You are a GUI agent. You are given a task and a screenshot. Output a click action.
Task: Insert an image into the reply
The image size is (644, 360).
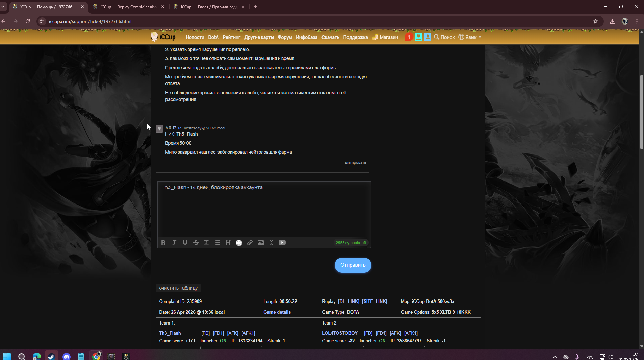click(x=261, y=243)
